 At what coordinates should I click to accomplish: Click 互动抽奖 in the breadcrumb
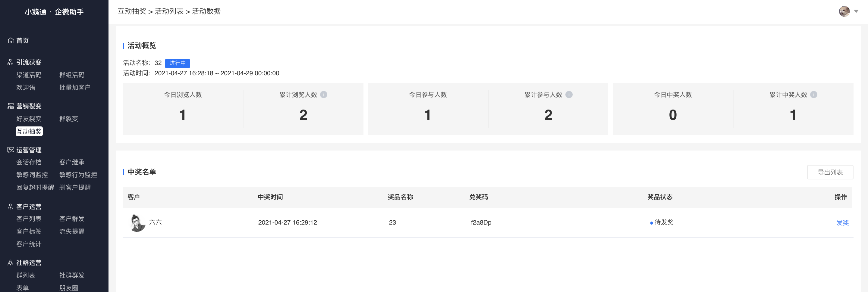132,11
